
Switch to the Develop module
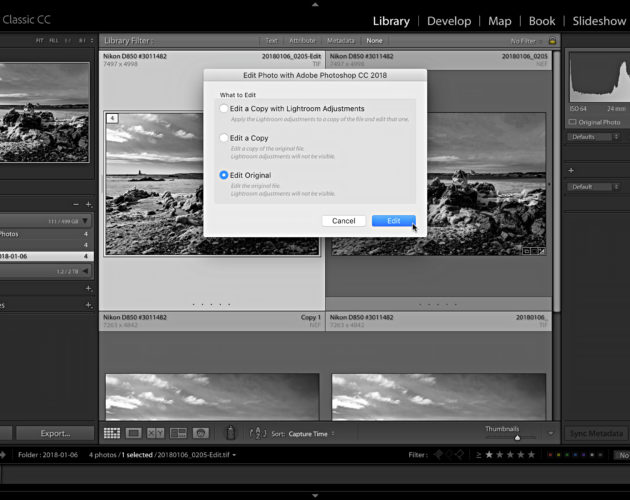point(449,21)
